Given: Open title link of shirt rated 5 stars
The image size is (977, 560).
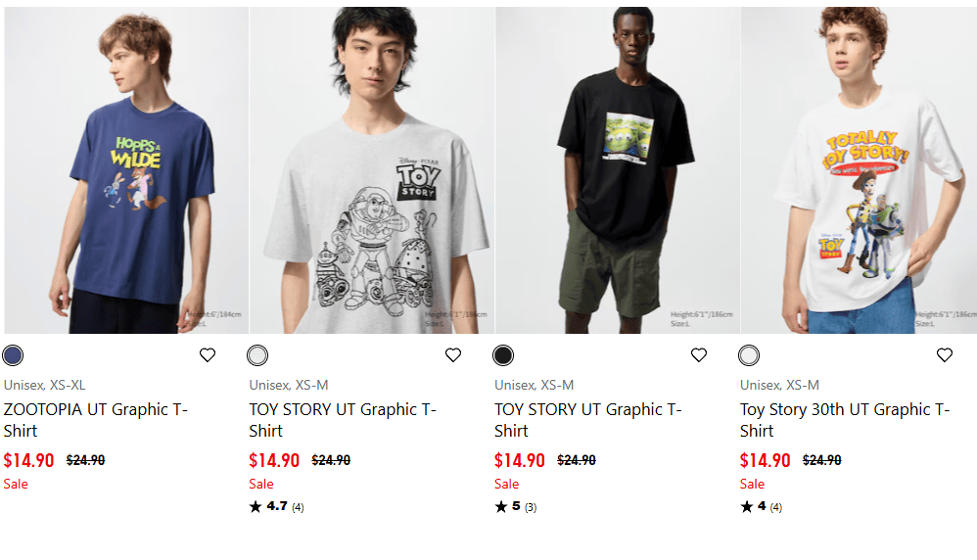Looking at the screenshot, I should (588, 420).
